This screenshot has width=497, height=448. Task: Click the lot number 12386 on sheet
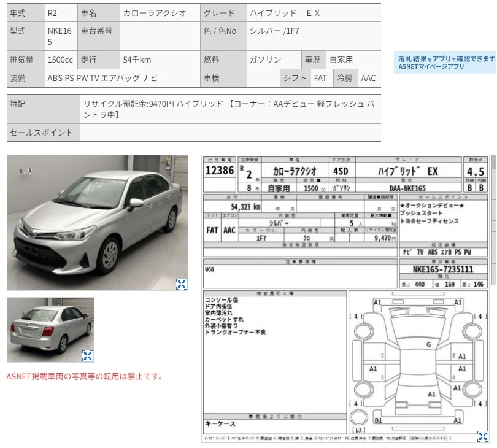220,171
